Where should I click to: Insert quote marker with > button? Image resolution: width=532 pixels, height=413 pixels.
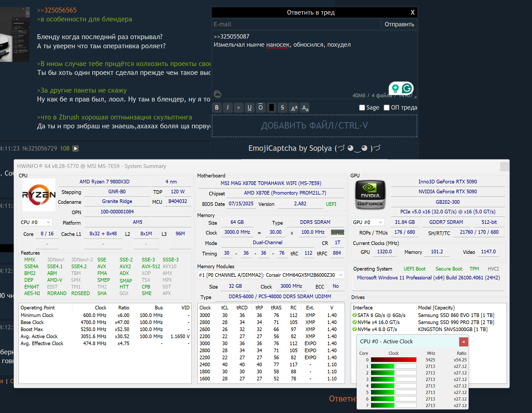point(238,107)
